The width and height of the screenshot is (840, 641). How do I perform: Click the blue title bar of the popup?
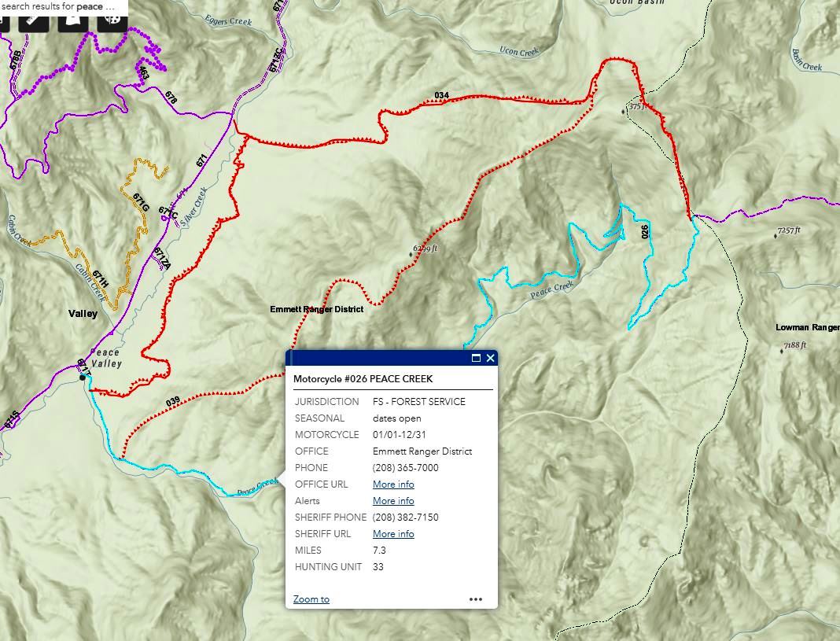[378, 358]
